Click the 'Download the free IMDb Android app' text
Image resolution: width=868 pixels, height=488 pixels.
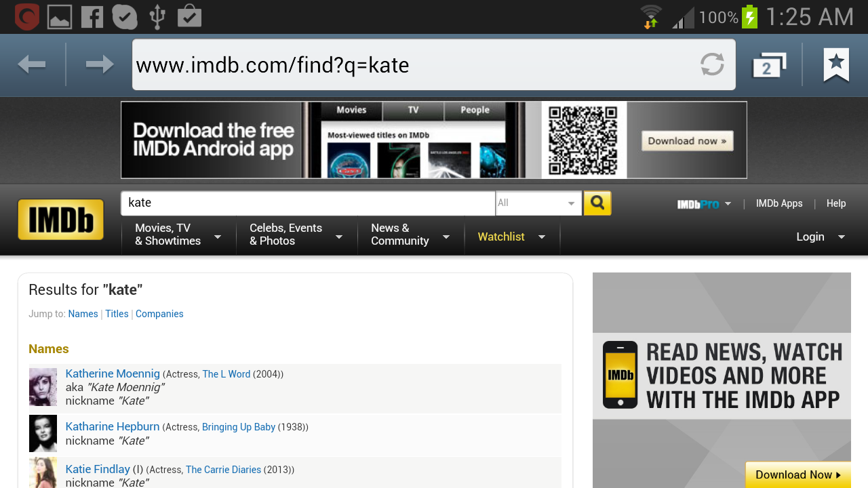click(x=214, y=140)
